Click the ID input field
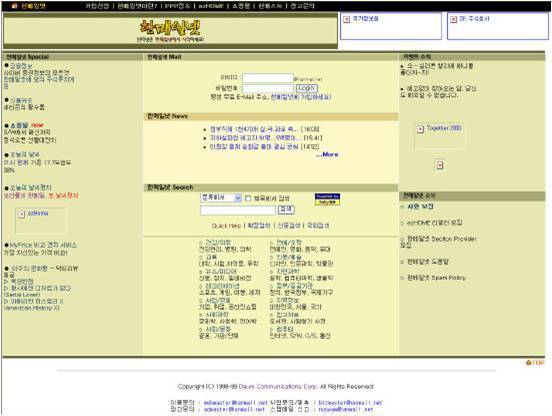The height and width of the screenshot is (416, 552). click(268, 78)
